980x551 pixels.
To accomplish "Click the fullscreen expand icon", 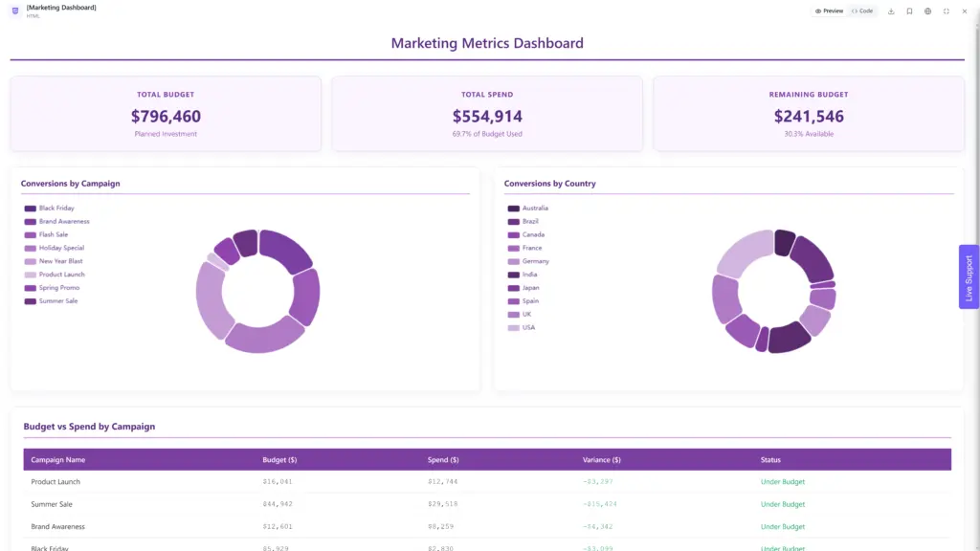I will (x=947, y=11).
